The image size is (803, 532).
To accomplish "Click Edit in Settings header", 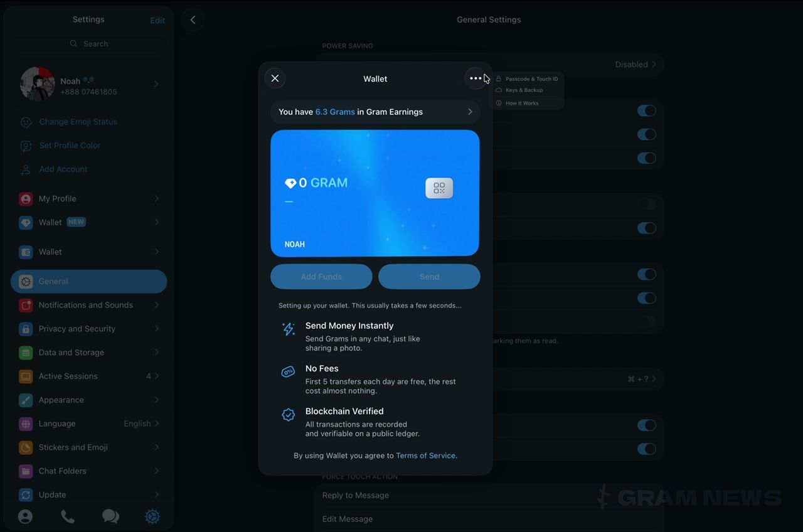I will coord(157,21).
